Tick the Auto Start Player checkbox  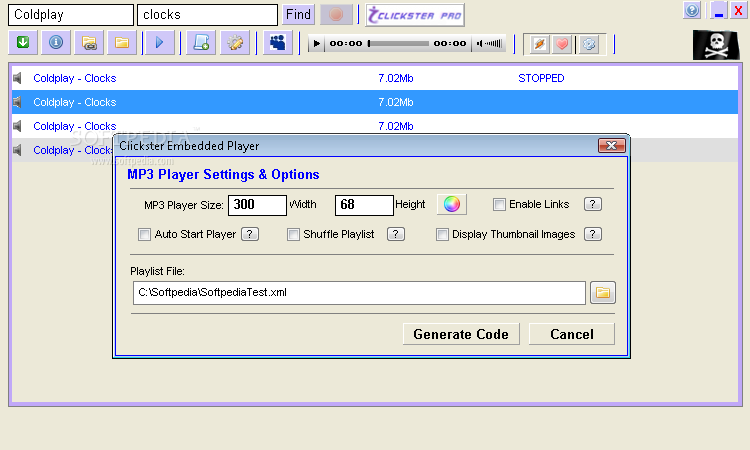144,234
